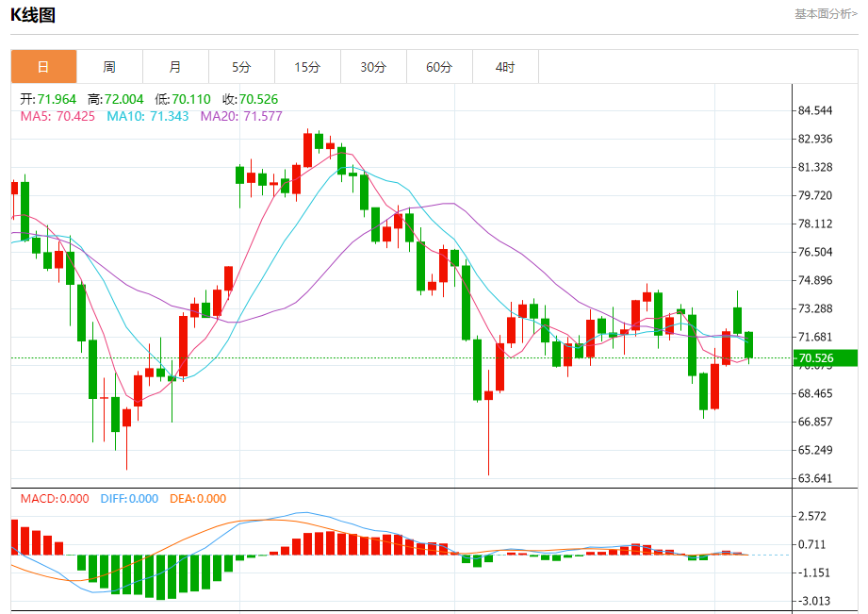
Task: Click the 71.681 price axis label
Action: point(815,337)
